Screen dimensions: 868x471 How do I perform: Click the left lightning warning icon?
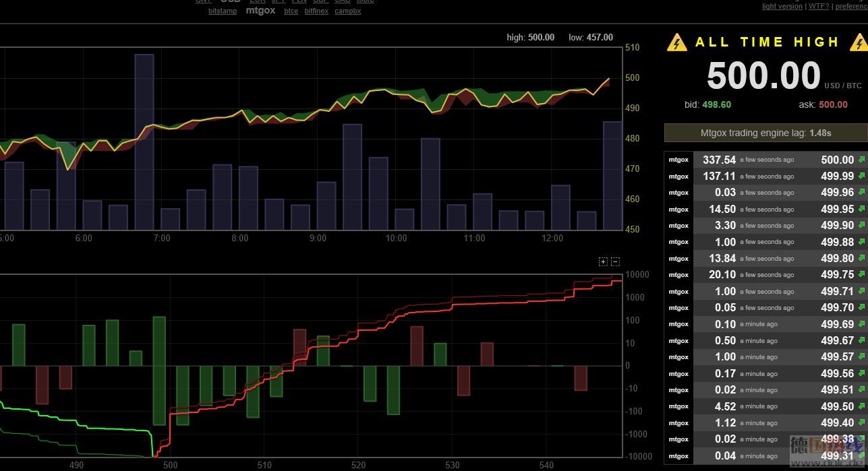(x=676, y=42)
